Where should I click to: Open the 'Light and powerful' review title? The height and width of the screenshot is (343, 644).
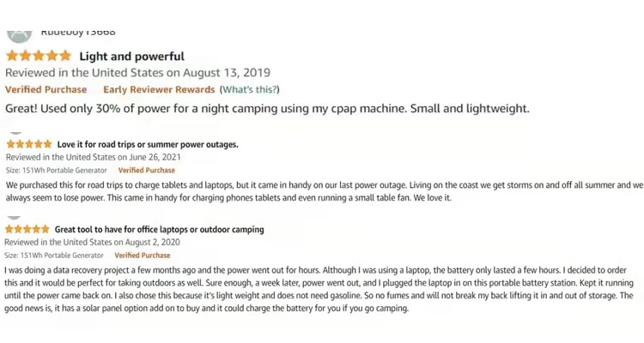(x=132, y=57)
